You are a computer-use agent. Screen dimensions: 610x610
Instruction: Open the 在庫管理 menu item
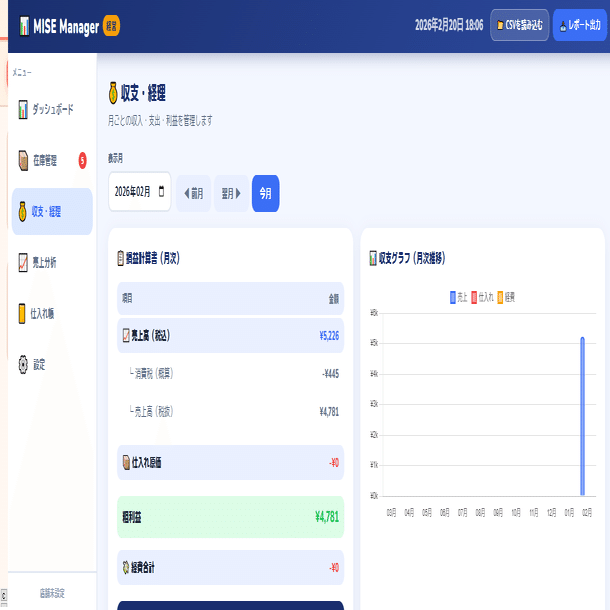[52, 160]
